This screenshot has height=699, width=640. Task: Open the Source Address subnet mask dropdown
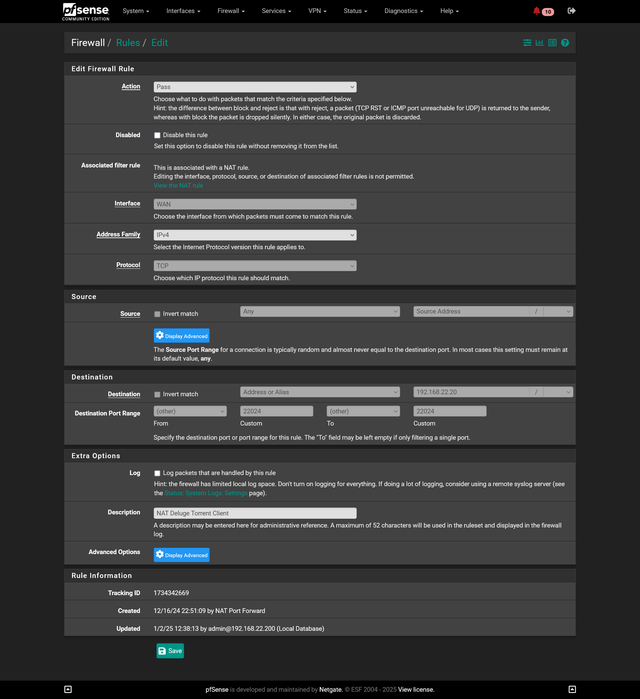click(x=558, y=312)
